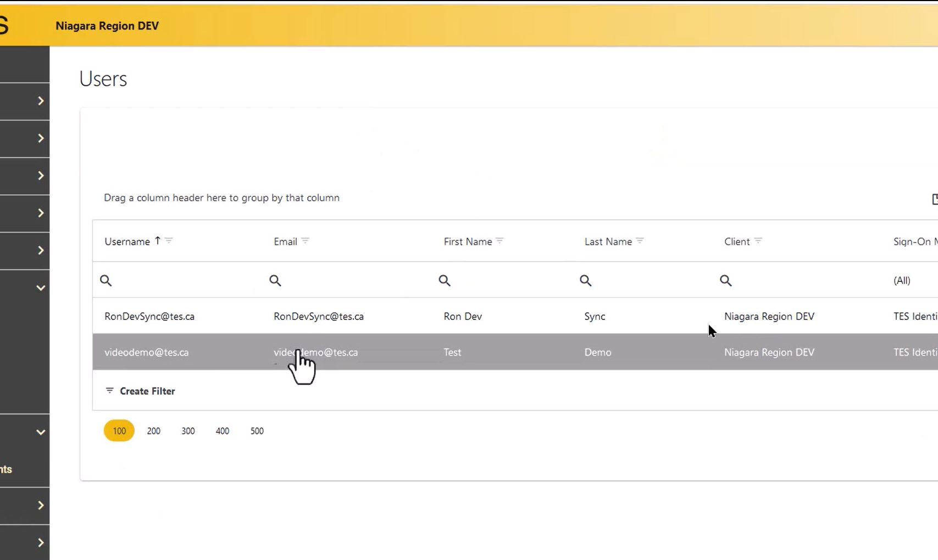Click the search magnifier under Client column
938x560 pixels.
726,281
